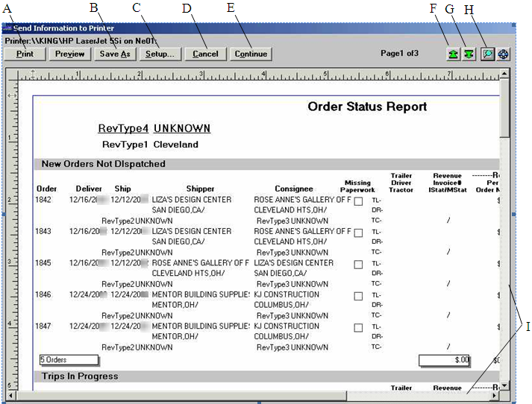The width and height of the screenshot is (532, 404).
Task: Click 'MENTOR BUILDING SUPPLIE' shipper of order 1847
Action: [201, 326]
